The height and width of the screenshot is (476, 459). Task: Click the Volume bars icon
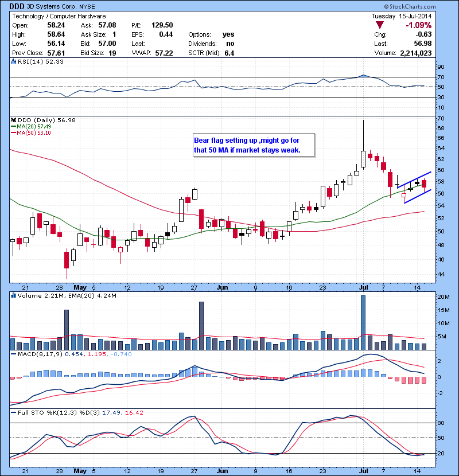pyautogui.click(x=13, y=295)
